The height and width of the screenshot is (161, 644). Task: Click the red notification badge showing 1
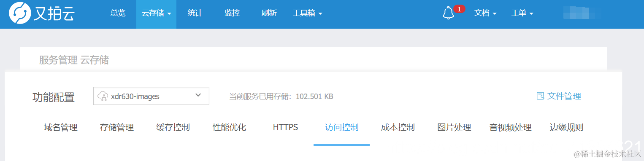(x=460, y=8)
